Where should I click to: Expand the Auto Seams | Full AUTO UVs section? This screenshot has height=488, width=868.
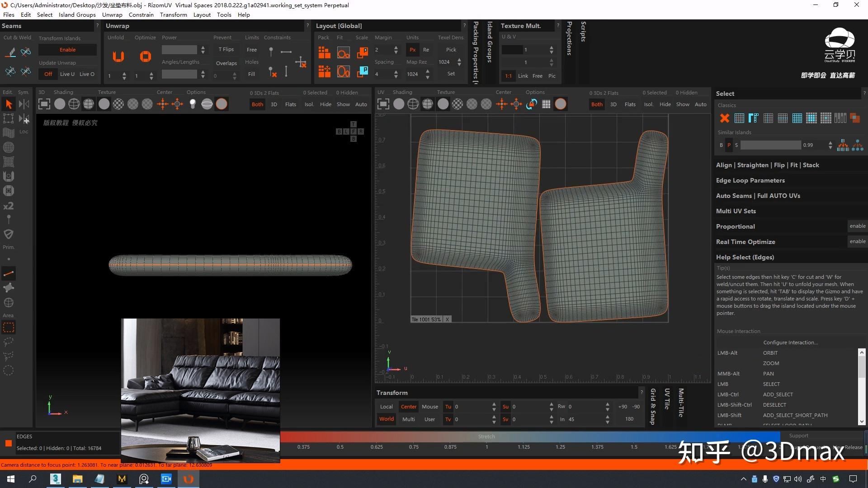click(759, 196)
